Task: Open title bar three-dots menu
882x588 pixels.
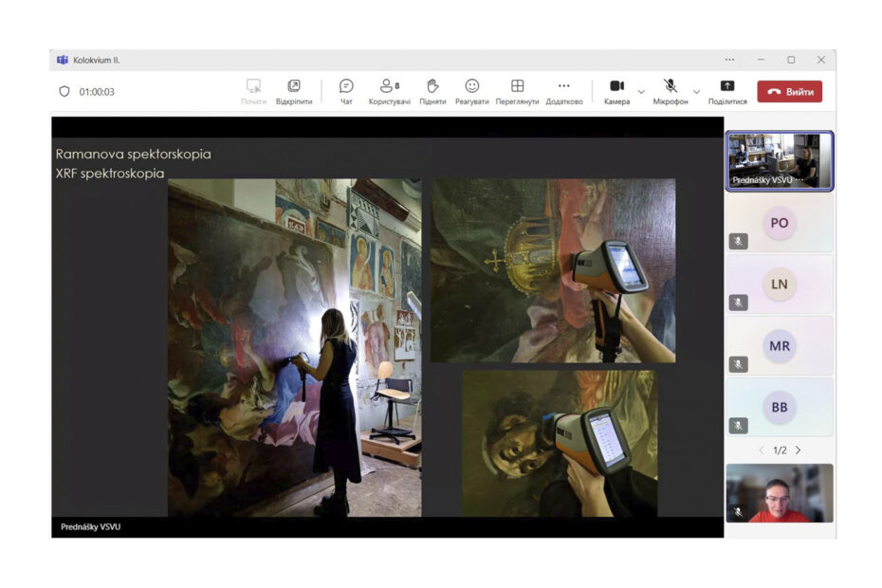Action: pyautogui.click(x=729, y=60)
